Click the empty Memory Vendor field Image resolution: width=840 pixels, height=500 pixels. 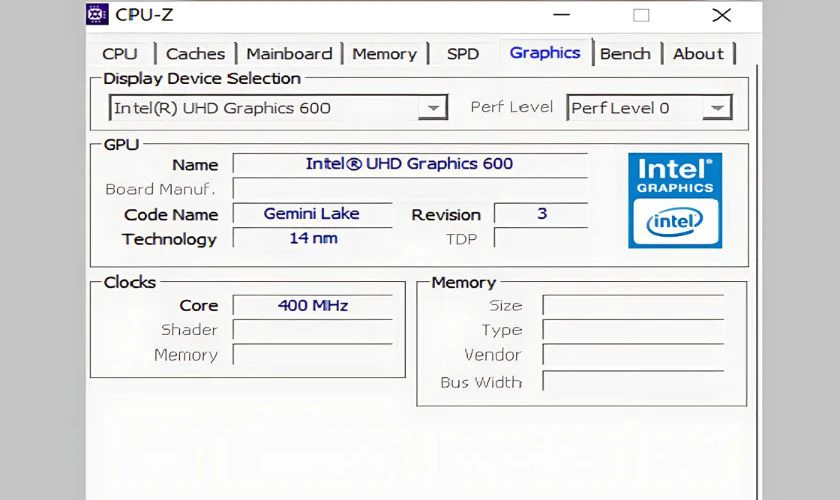(633, 355)
